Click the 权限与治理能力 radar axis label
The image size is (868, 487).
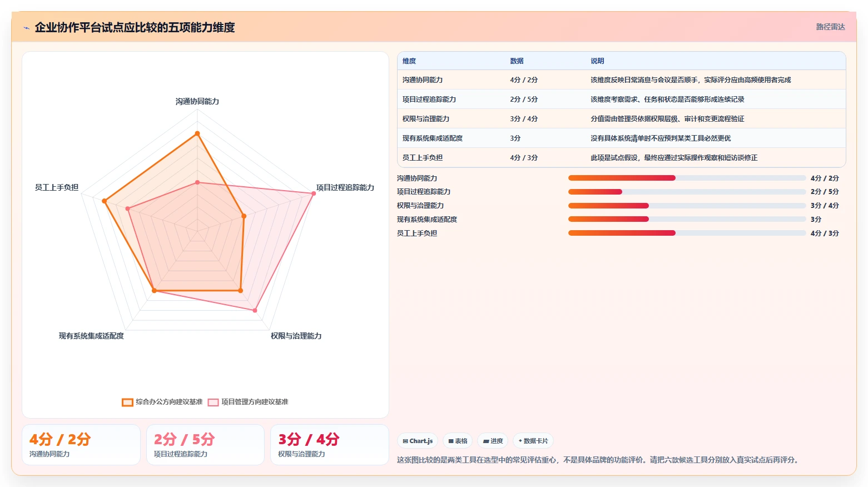pos(296,336)
